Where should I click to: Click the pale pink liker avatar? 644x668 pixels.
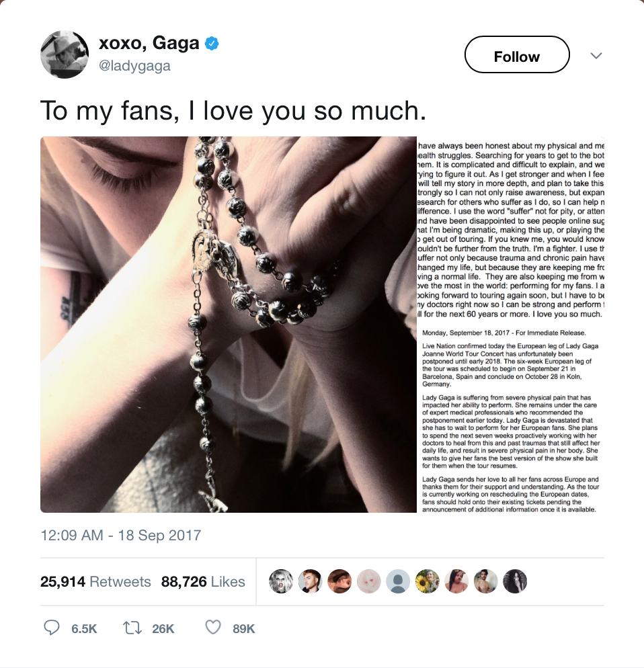(369, 581)
